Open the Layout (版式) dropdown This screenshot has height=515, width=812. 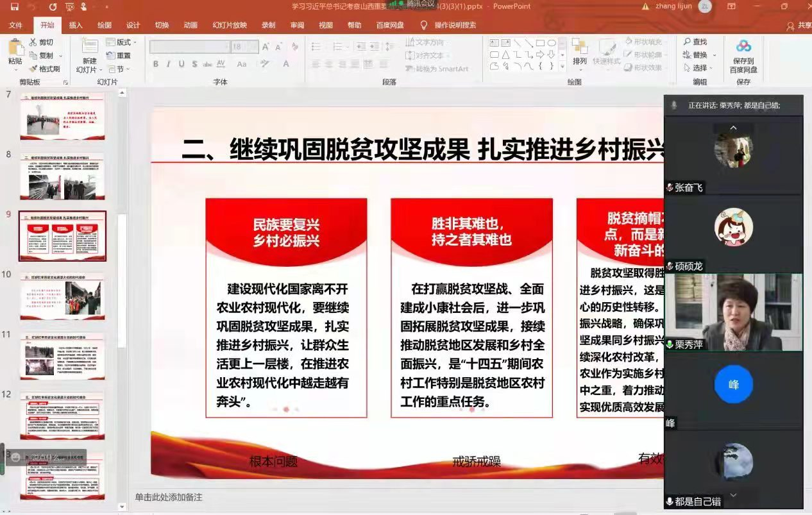coord(121,42)
